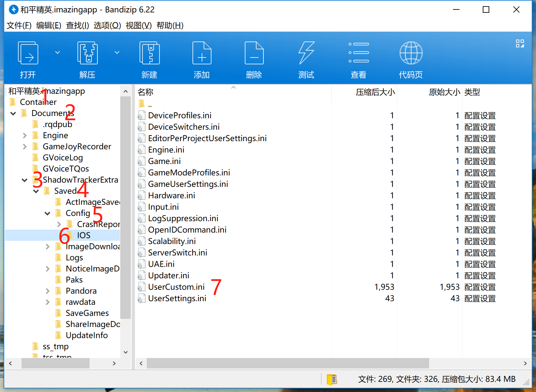Select the DeviceSwitchers.ini file
This screenshot has width=536, height=392.
click(x=184, y=127)
